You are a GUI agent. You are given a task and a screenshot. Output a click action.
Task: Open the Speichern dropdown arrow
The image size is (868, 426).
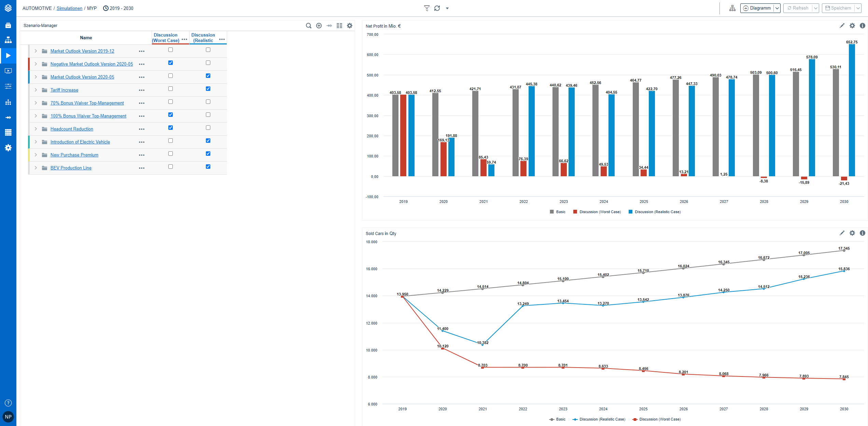[x=858, y=8]
